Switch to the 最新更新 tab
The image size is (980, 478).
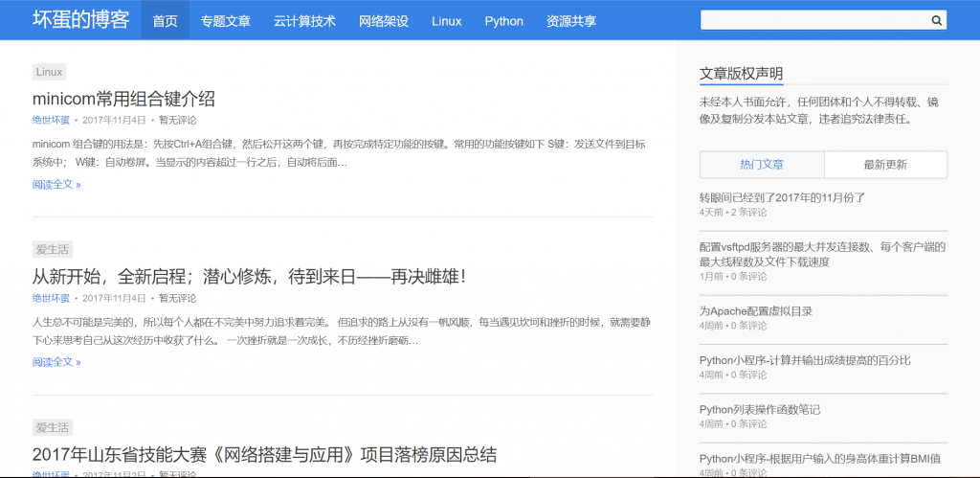pyautogui.click(x=885, y=165)
